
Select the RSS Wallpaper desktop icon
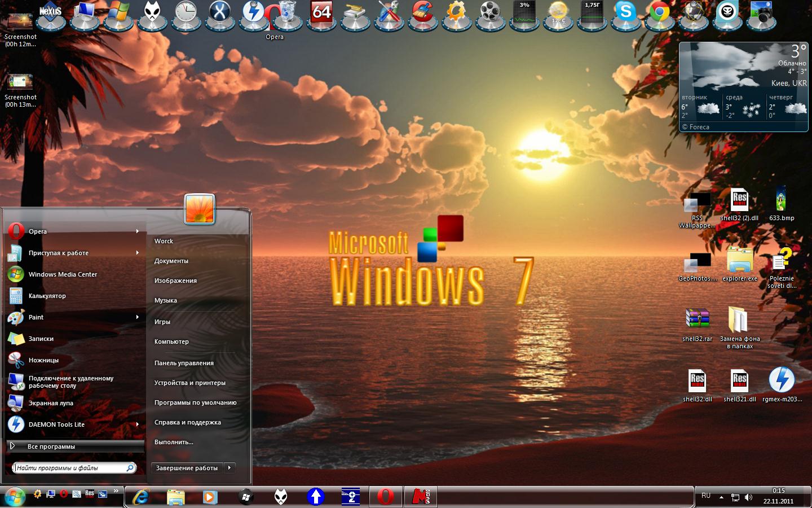698,210
